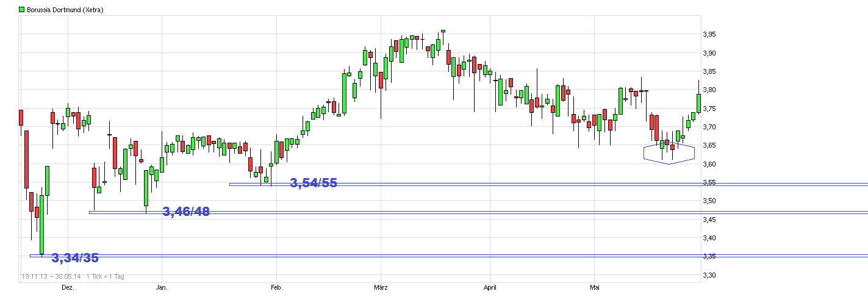Click the 'Mai' month label on time axis
Screen dimensions: 868x308
595,287
